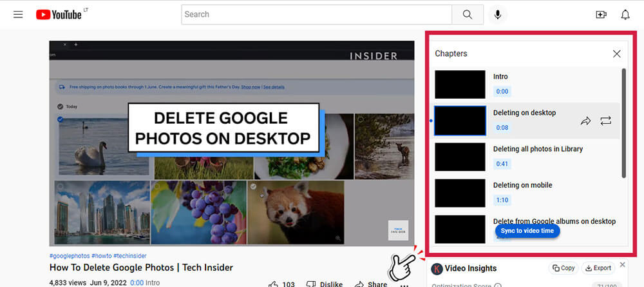Open the #googlephotos hashtag link
Image resolution: width=644 pixels, height=287 pixels.
point(70,256)
